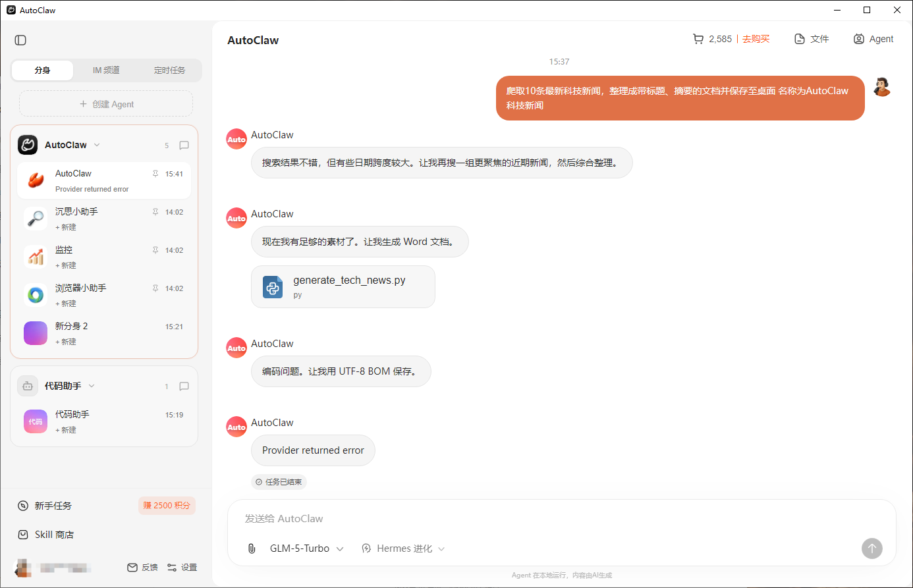The width and height of the screenshot is (913, 588).
Task: Click the 代码 avatar icon
Action: coord(36,421)
